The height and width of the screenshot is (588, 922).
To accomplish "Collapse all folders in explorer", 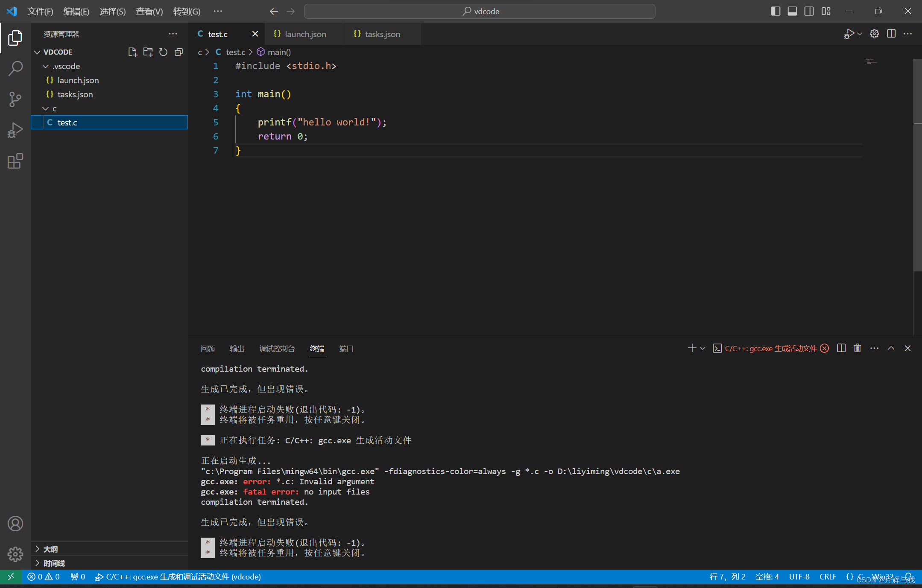I will point(179,52).
